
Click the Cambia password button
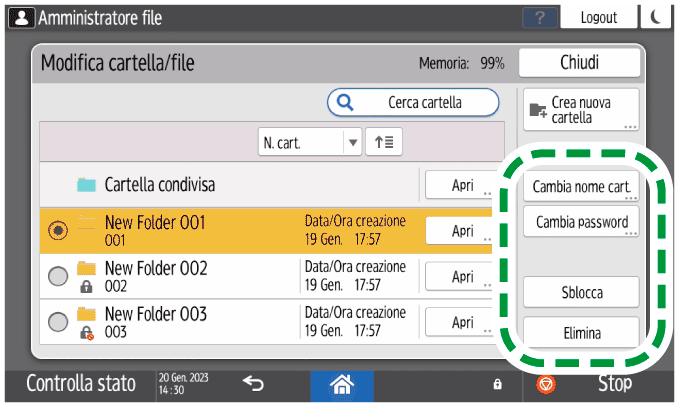pyautogui.click(x=581, y=221)
